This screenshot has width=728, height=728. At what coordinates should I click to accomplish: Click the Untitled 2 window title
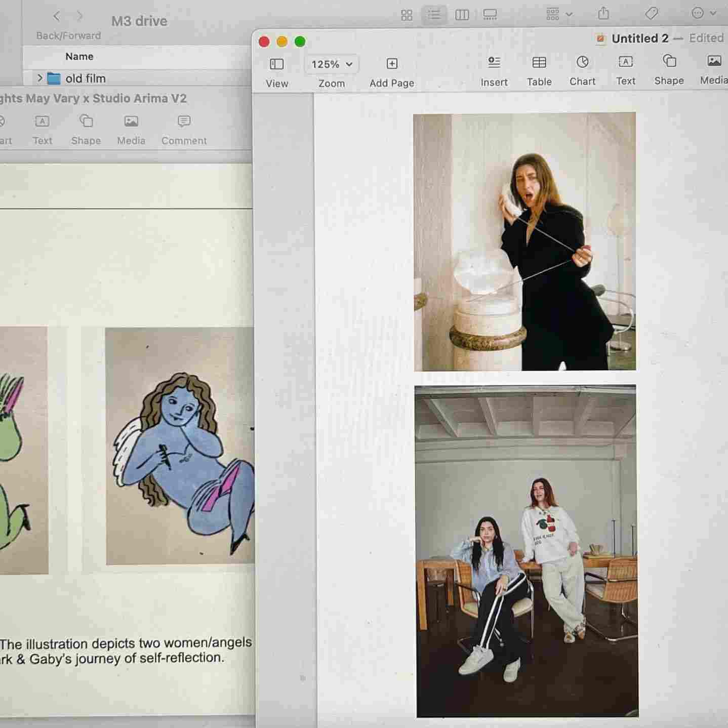click(640, 38)
